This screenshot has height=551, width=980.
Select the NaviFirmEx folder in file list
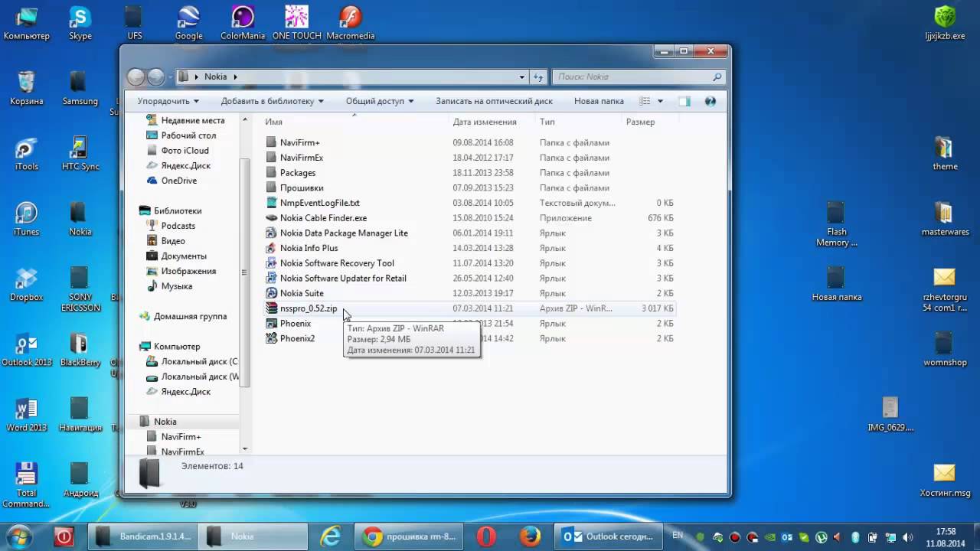301,158
